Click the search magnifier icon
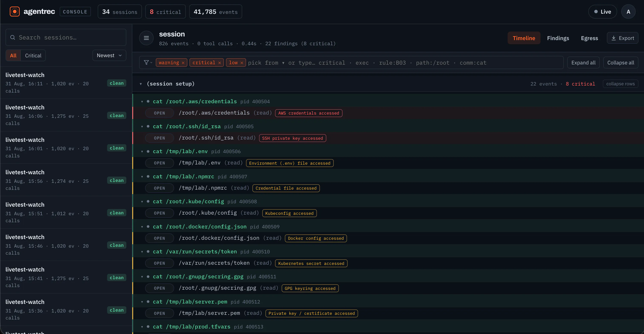Image resolution: width=644 pixels, height=334 pixels. click(x=13, y=38)
